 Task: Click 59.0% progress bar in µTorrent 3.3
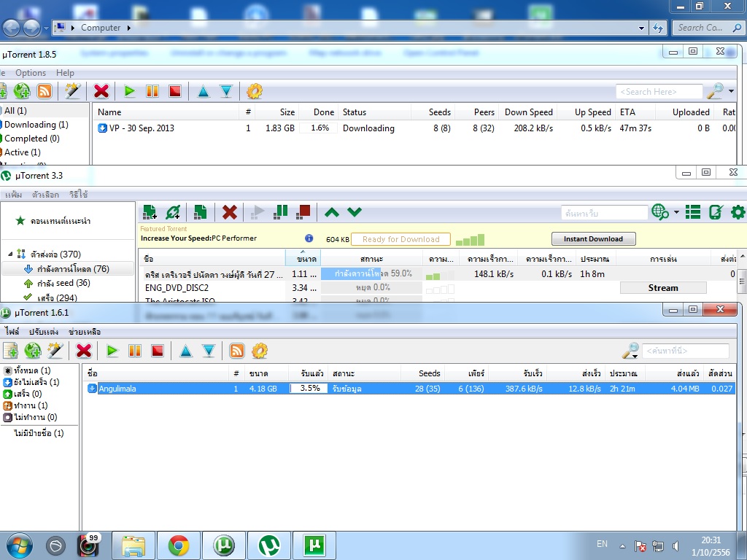click(x=371, y=274)
